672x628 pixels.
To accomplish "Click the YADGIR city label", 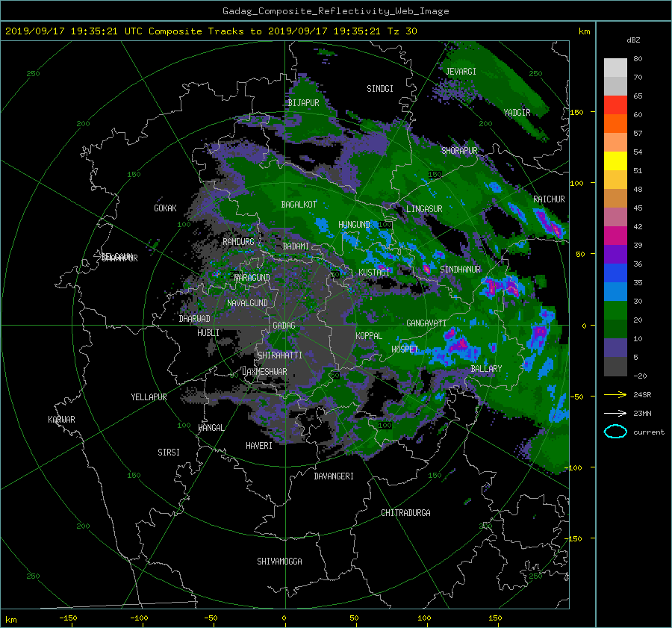I will [517, 113].
